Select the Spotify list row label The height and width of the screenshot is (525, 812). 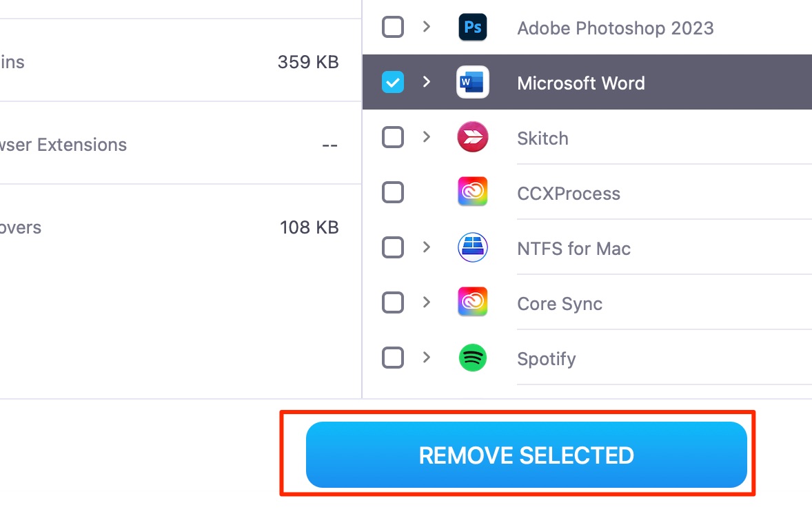[x=547, y=359]
